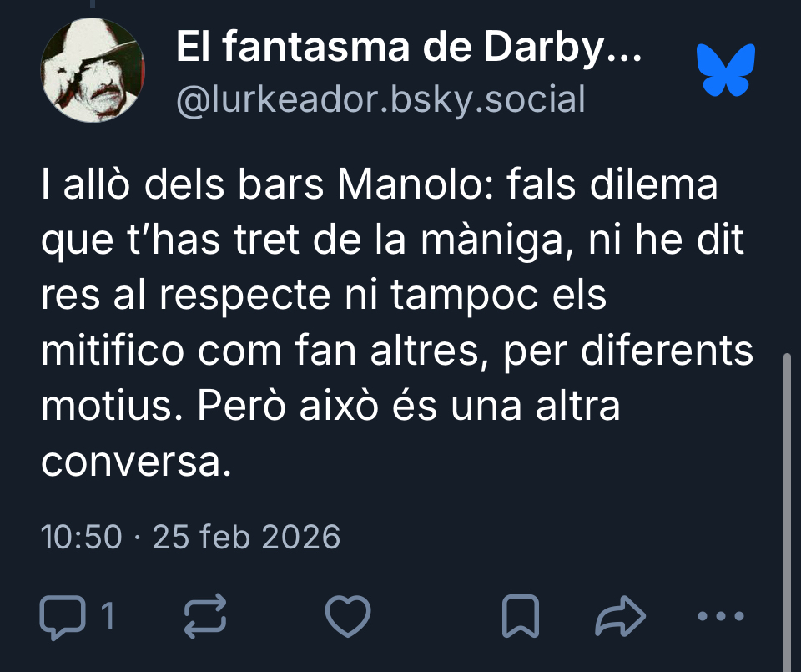The height and width of the screenshot is (672, 801).
Task: Click the reply count number 1
Action: coord(108,616)
